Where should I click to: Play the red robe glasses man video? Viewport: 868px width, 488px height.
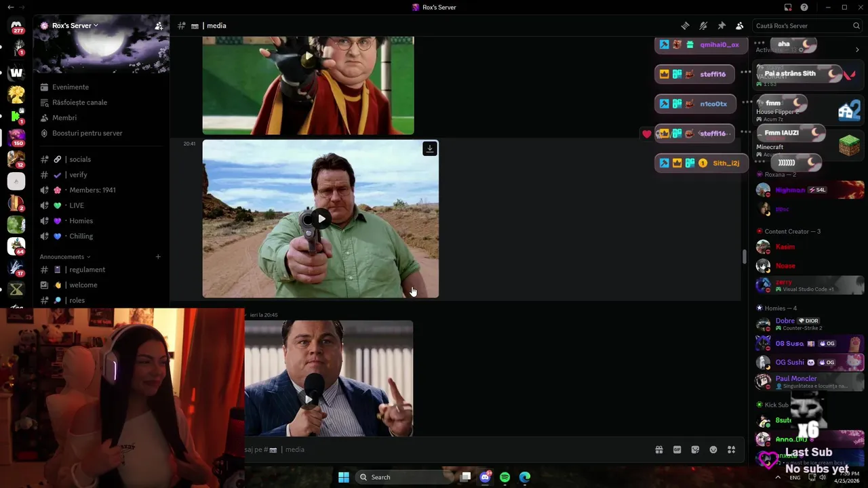click(x=308, y=57)
